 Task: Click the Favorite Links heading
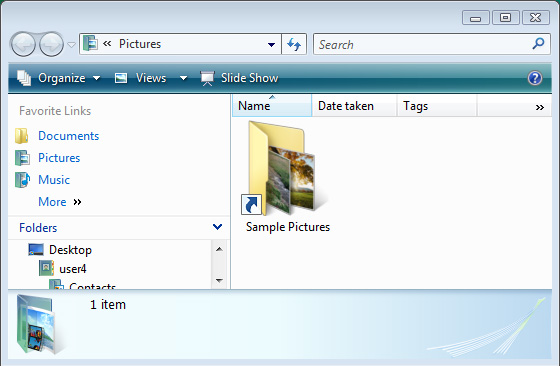(x=55, y=111)
